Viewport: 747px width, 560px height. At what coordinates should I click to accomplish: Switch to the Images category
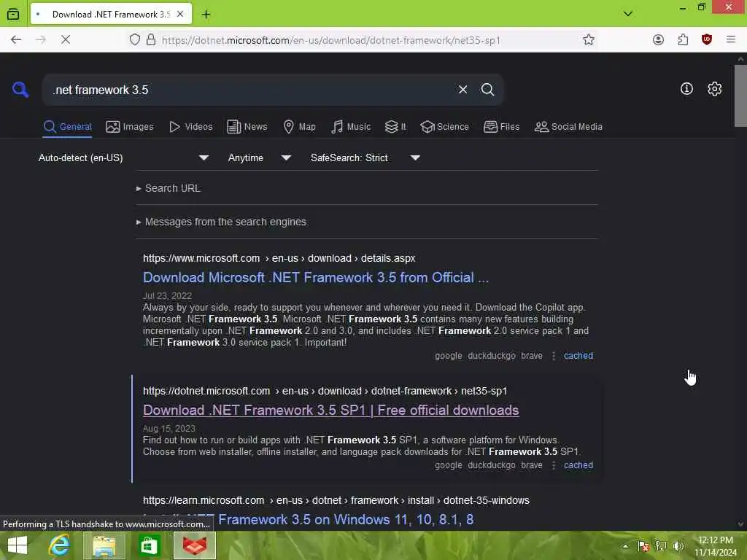[130, 127]
